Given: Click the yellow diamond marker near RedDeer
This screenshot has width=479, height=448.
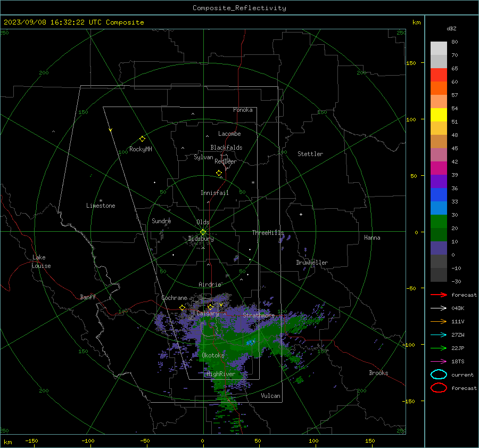Looking at the screenshot, I should [x=219, y=173].
